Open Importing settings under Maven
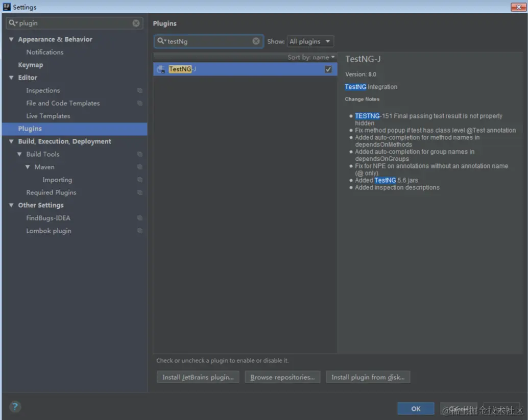528x420 pixels. click(x=57, y=180)
